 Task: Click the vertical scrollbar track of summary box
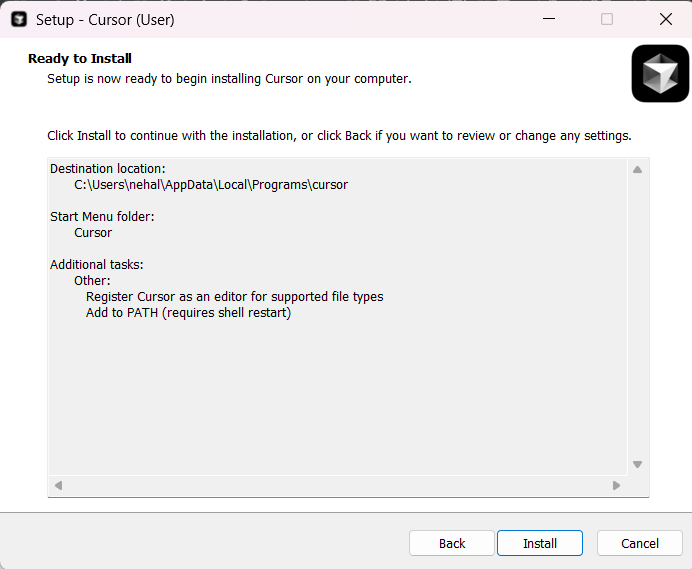tap(637, 317)
